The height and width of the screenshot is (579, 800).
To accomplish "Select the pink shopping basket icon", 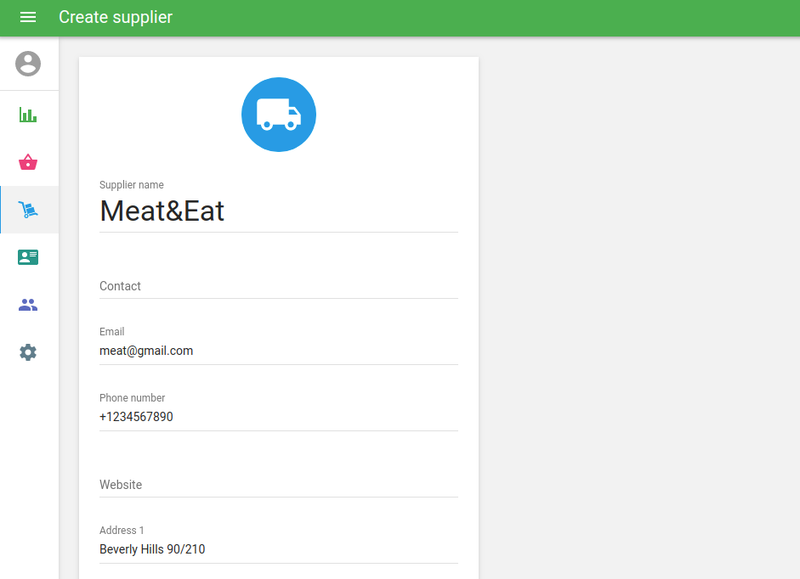I will 28,162.
